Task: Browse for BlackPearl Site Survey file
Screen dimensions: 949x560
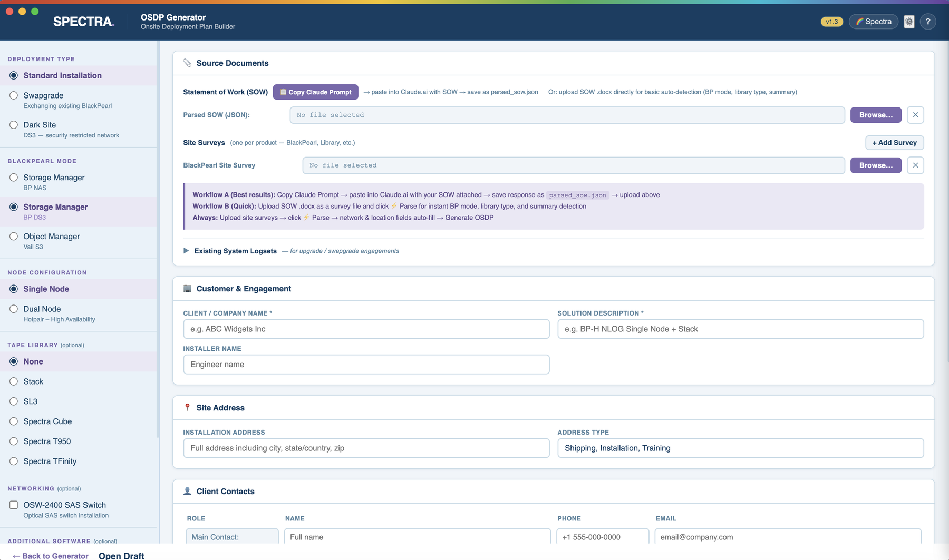Action: (x=876, y=165)
